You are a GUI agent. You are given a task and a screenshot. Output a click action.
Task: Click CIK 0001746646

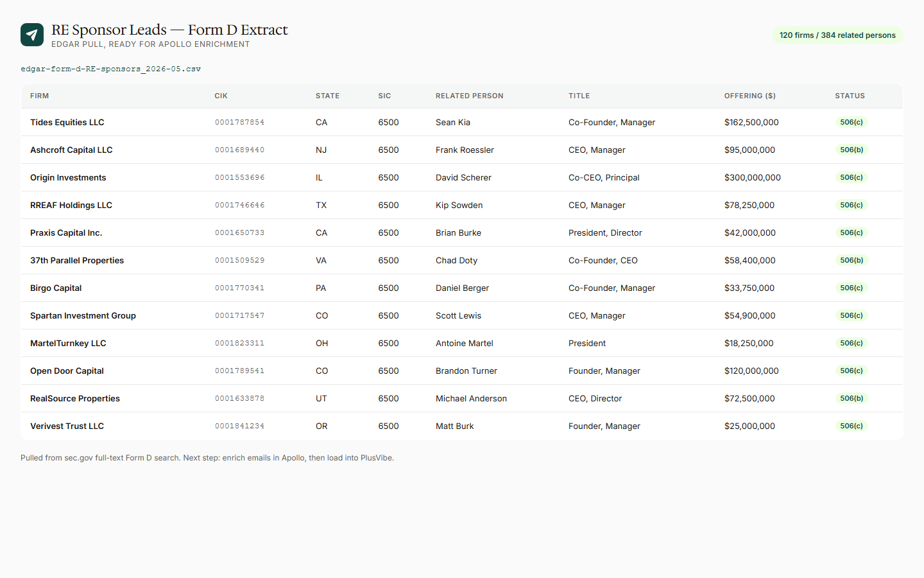[239, 205]
